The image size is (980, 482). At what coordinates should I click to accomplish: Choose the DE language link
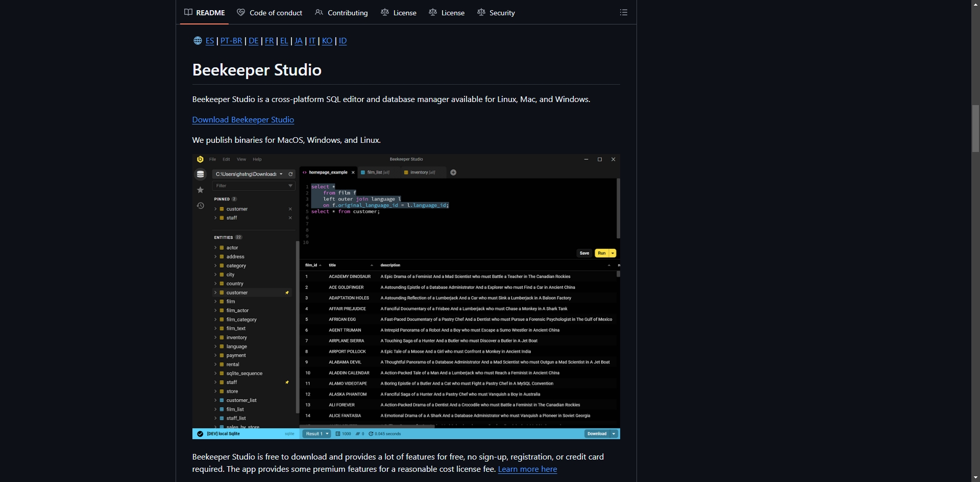(x=254, y=41)
